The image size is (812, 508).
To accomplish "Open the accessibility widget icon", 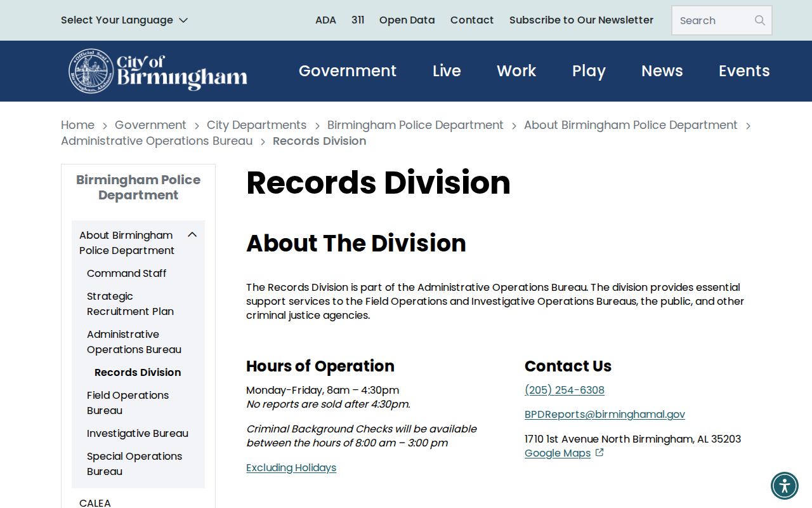I will pos(785,486).
